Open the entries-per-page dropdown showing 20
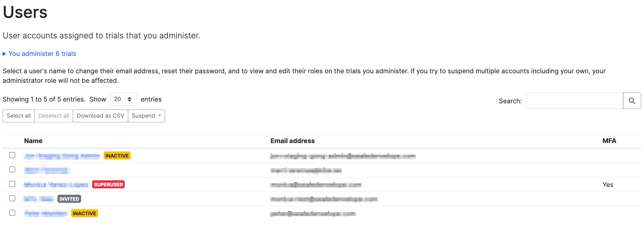This screenshot has height=238, width=644. [123, 99]
